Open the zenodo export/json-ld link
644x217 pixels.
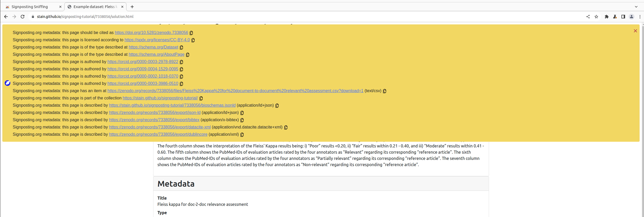[155, 113]
